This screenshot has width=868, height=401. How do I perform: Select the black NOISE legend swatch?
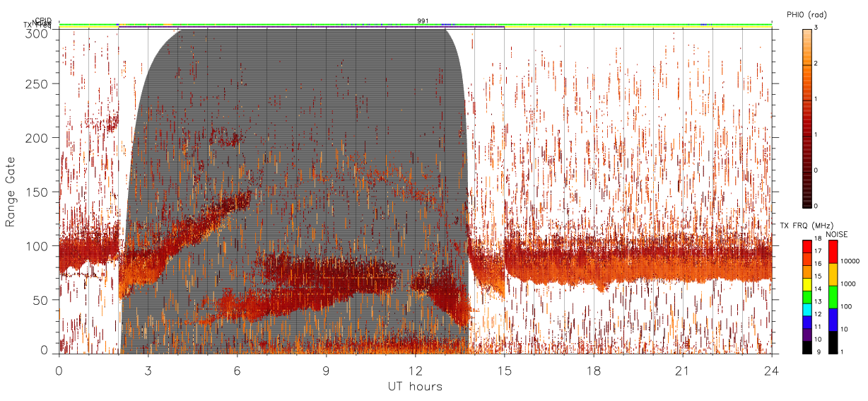(833, 342)
